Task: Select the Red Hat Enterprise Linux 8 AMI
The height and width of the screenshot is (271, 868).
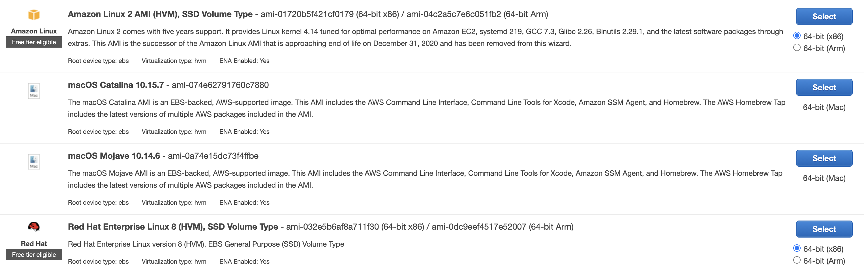Action: click(824, 229)
